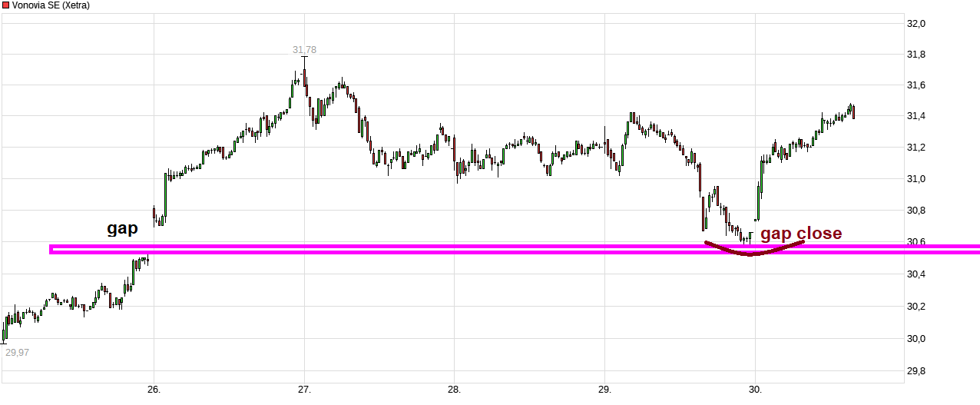Viewport: 980px width, 405px height.
Task: Click the 31,78 high price label
Action: [304, 50]
